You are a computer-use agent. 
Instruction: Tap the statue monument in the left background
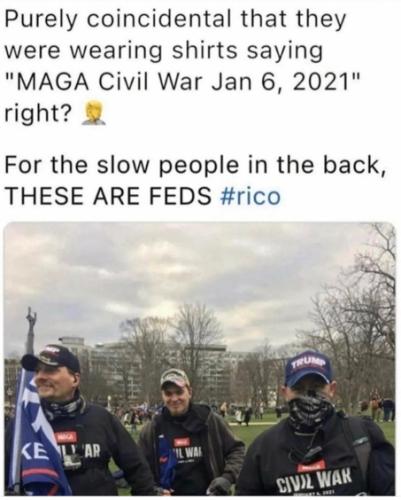[x=31, y=330]
